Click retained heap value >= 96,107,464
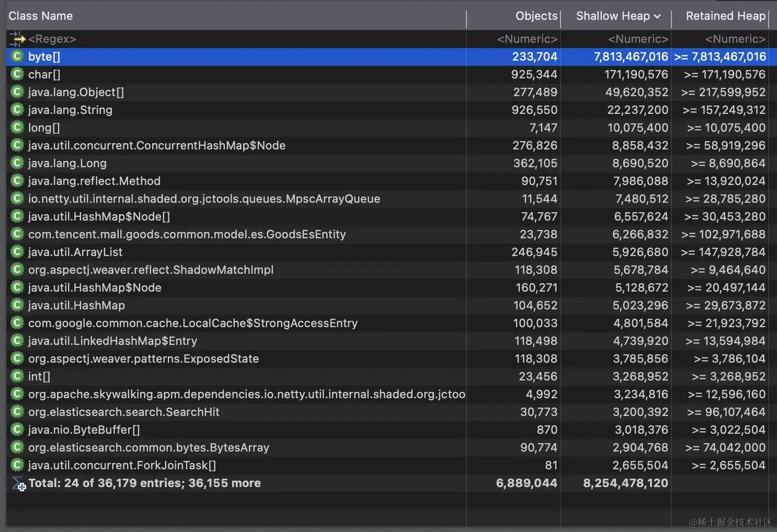 [726, 412]
